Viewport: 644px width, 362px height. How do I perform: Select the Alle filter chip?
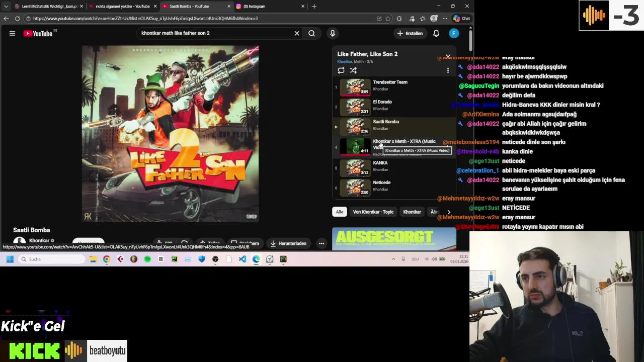[340, 212]
